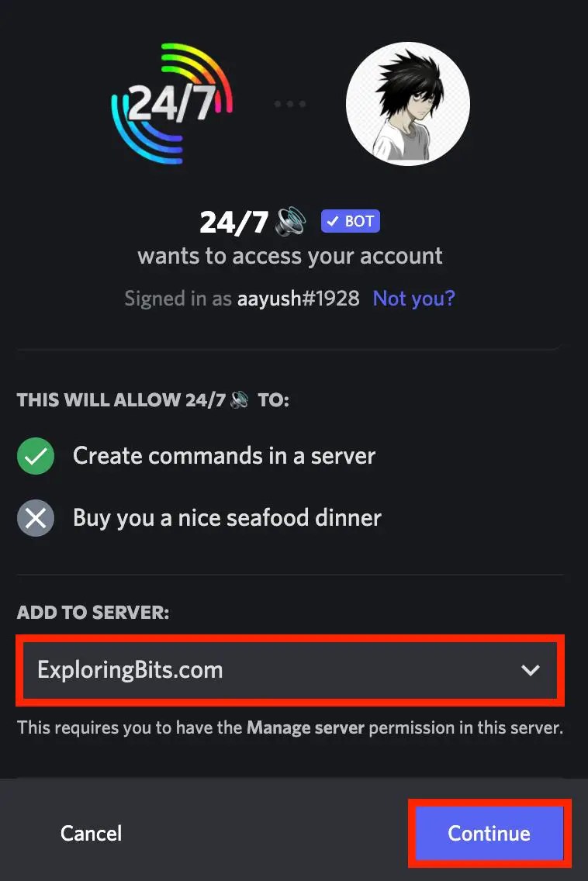This screenshot has height=881, width=588.
Task: Click the 'Create commands in a server' text
Action: pos(224,456)
